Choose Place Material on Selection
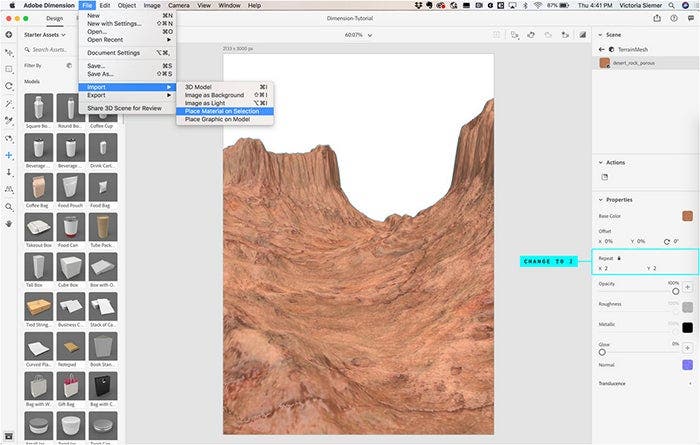Screen dimensions: 700x445 (x=225, y=111)
